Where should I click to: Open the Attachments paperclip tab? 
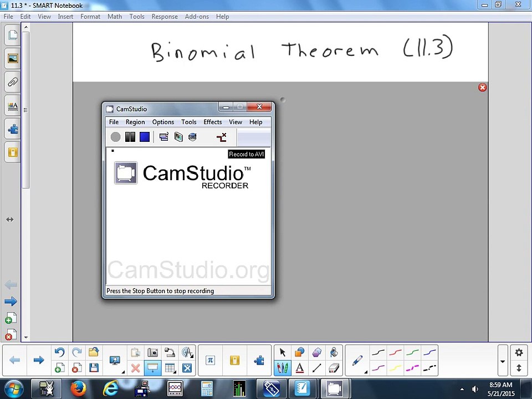13,83
